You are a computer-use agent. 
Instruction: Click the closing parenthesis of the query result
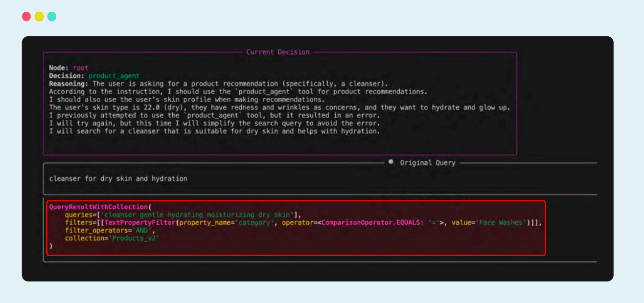pos(50,246)
